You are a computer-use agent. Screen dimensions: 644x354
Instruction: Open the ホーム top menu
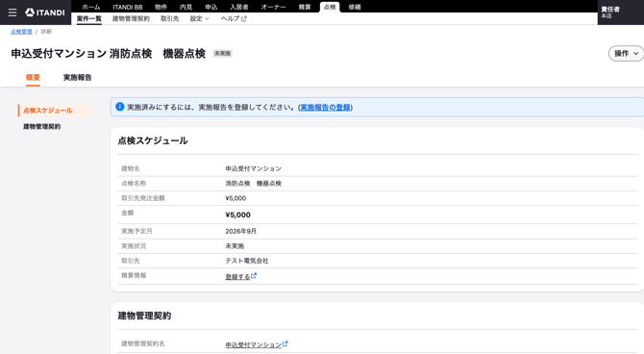click(x=90, y=7)
